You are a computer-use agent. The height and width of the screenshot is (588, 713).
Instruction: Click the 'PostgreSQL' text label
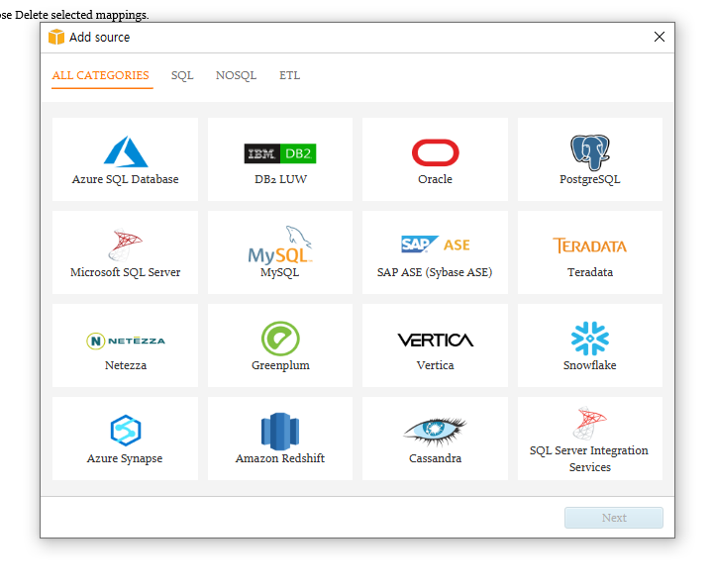pyautogui.click(x=590, y=180)
